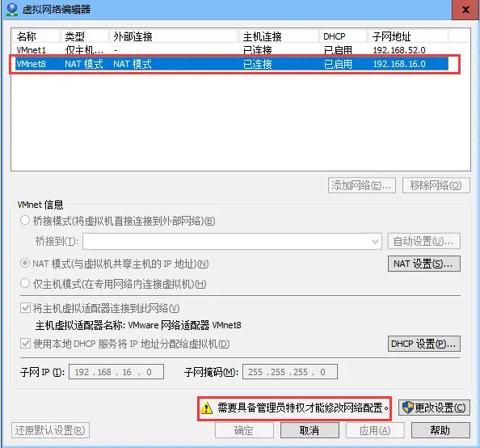
Task: Click the 子网掩码 field
Action: pos(290,372)
